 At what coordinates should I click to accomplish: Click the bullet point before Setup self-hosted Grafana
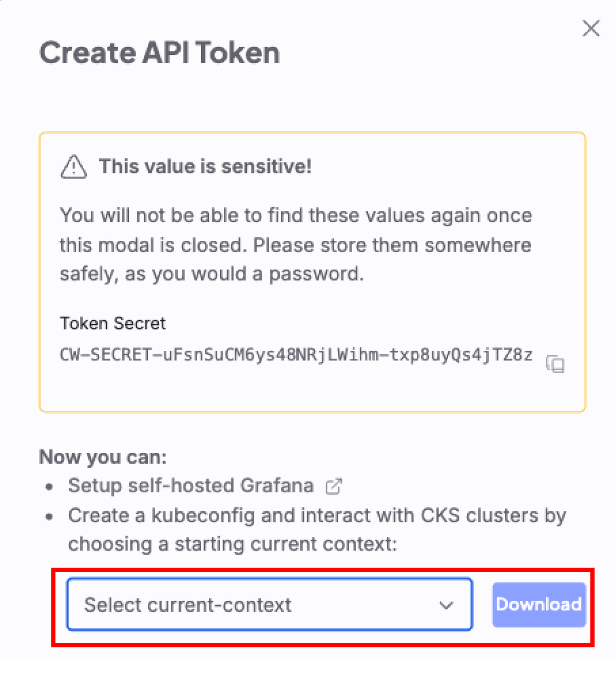click(49, 487)
